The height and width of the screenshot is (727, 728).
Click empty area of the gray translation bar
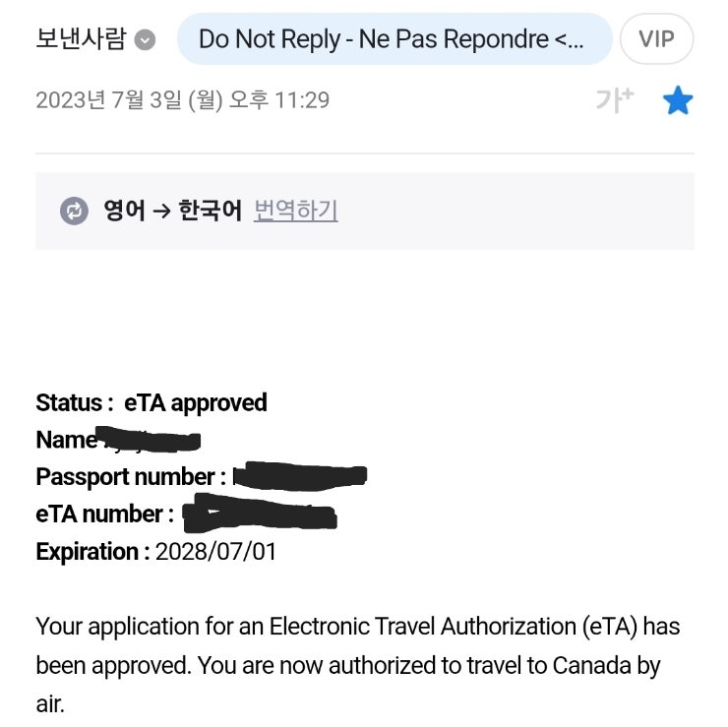tap(521, 211)
